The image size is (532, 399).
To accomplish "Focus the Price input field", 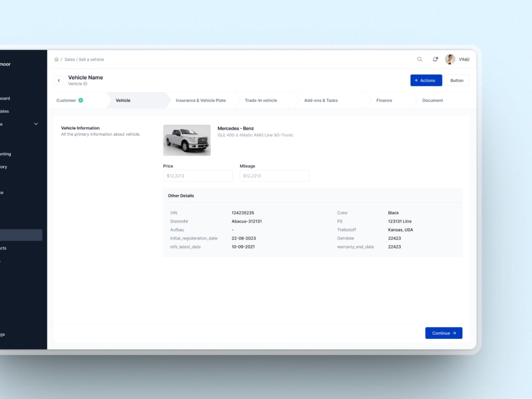I will point(198,176).
